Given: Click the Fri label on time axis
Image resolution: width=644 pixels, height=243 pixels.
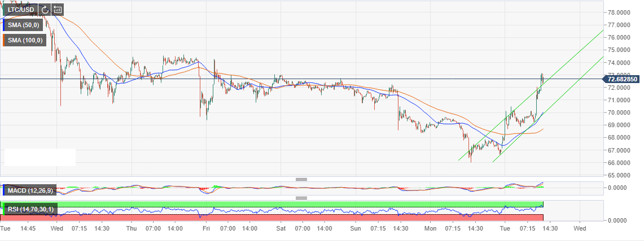Looking at the screenshot, I should [206, 228].
